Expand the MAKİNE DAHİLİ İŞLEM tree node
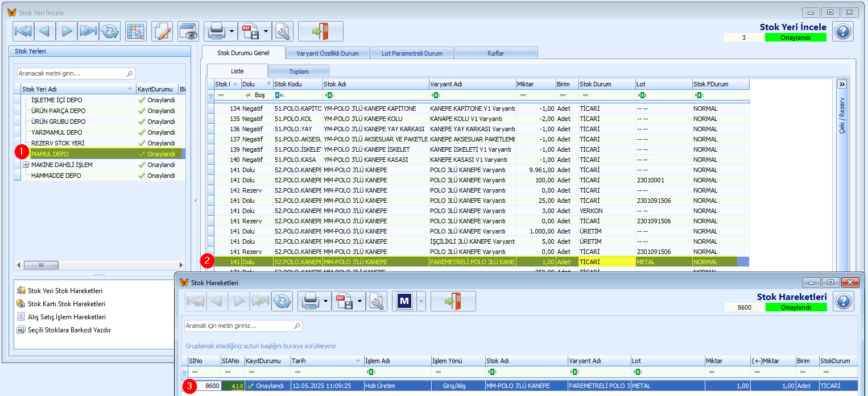Image resolution: width=868 pixels, height=396 pixels. [26, 165]
